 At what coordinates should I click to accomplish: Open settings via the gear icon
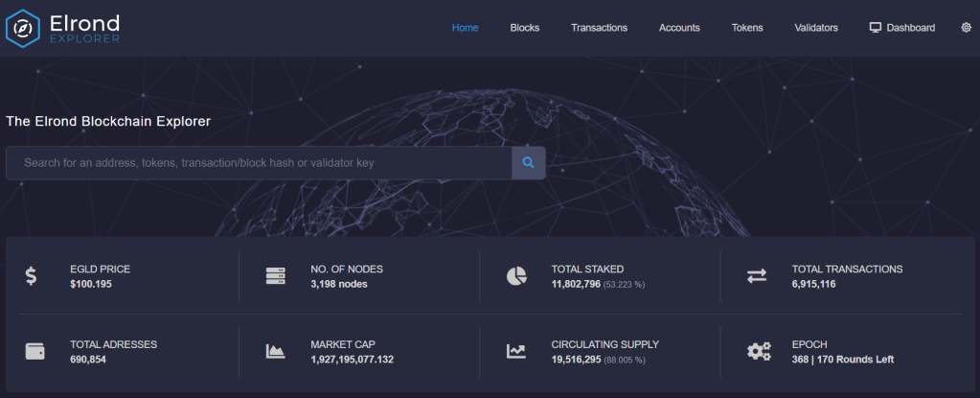[x=966, y=28]
